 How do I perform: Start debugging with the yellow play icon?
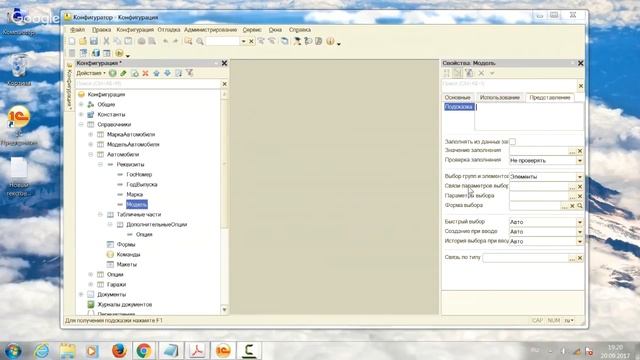(x=119, y=53)
